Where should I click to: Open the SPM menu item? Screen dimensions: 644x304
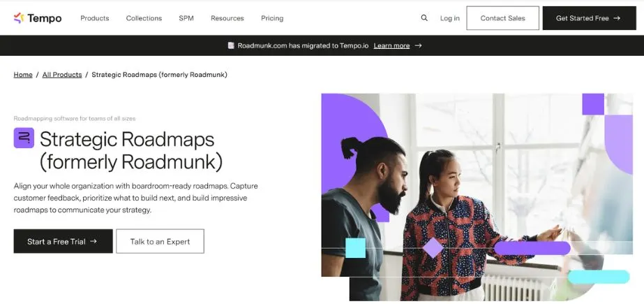[x=186, y=18]
